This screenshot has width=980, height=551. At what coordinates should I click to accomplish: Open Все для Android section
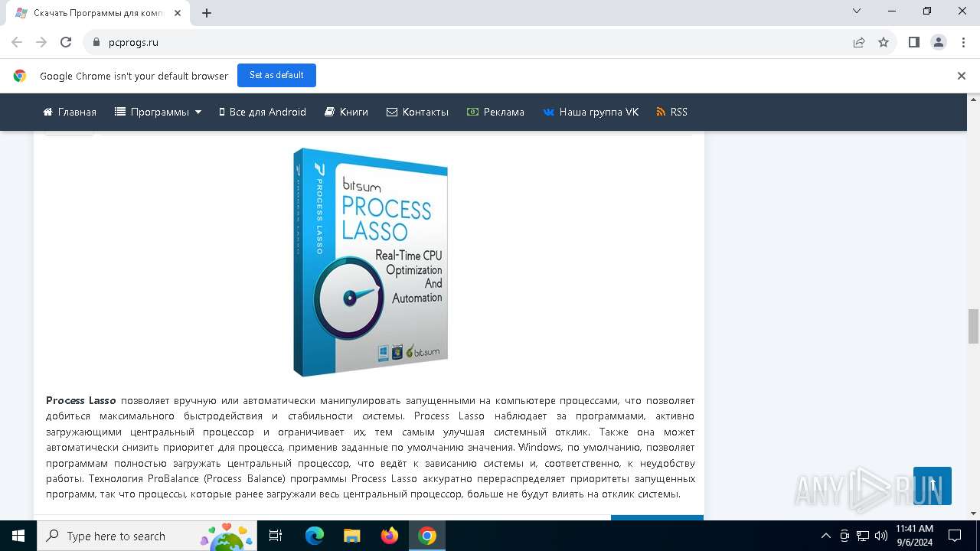click(x=263, y=112)
